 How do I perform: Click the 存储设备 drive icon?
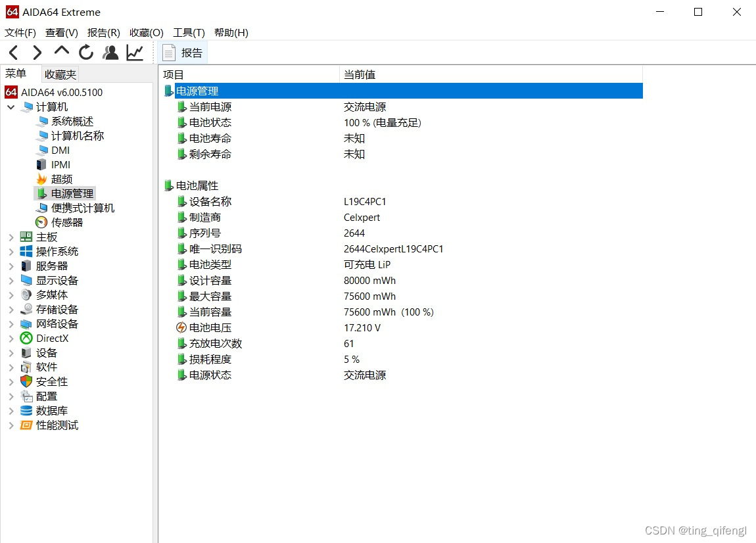point(26,309)
